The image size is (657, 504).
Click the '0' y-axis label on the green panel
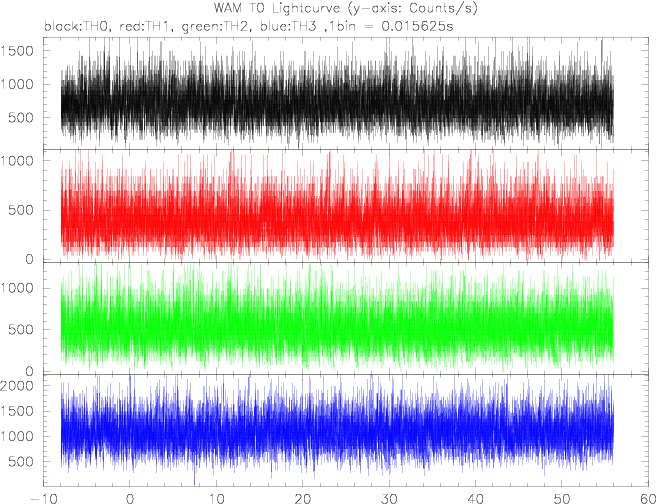[x=29, y=371]
